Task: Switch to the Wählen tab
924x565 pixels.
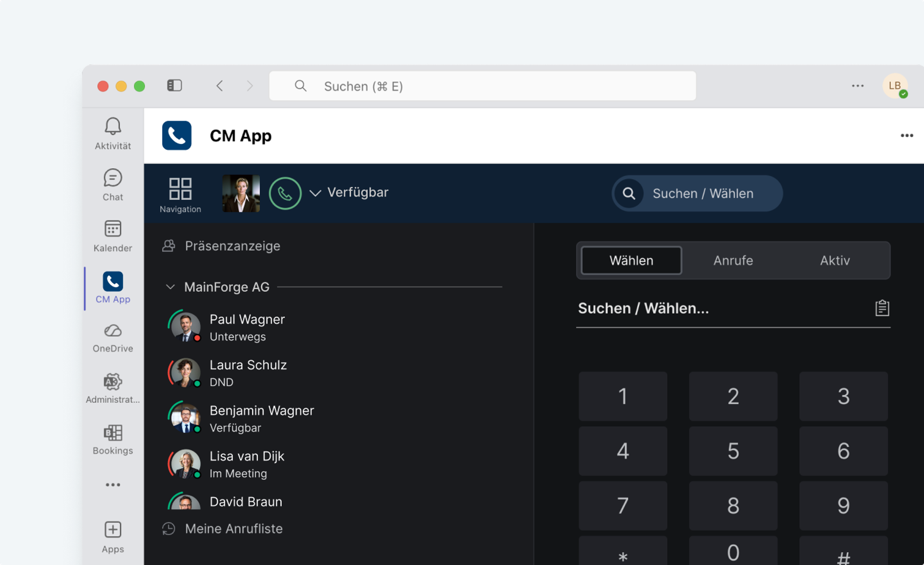Action: 631,260
